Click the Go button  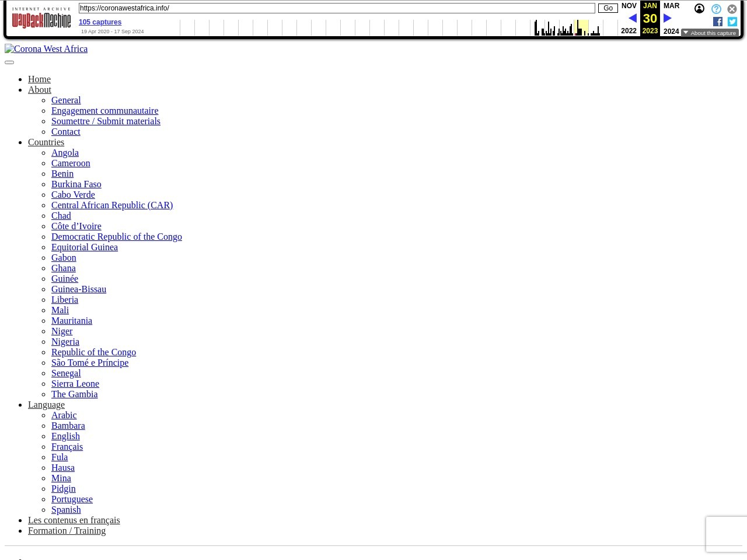608,8
